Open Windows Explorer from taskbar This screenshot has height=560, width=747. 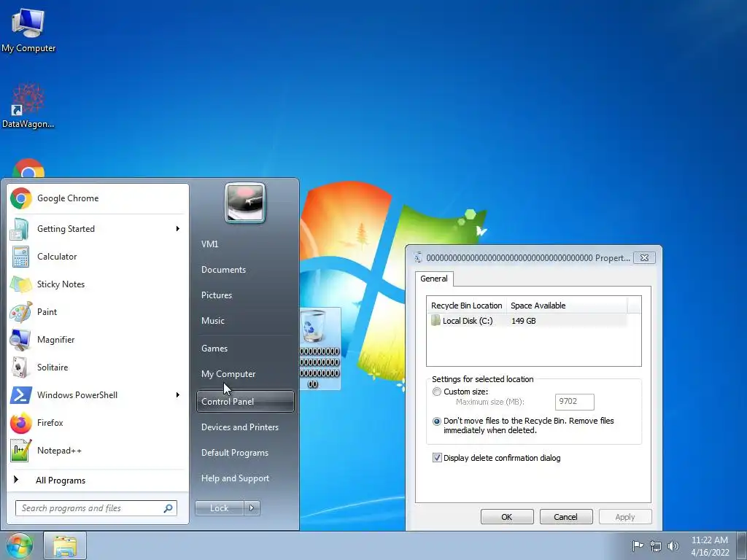pos(65,546)
